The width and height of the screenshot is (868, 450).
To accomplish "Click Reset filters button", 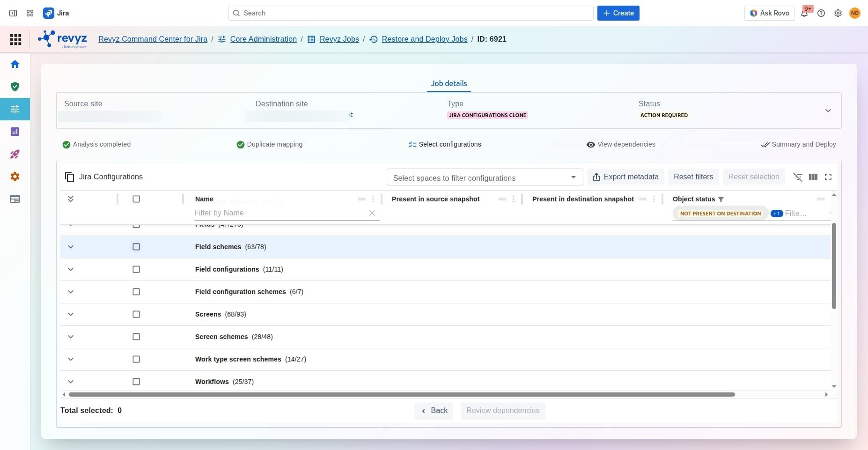I will point(693,177).
